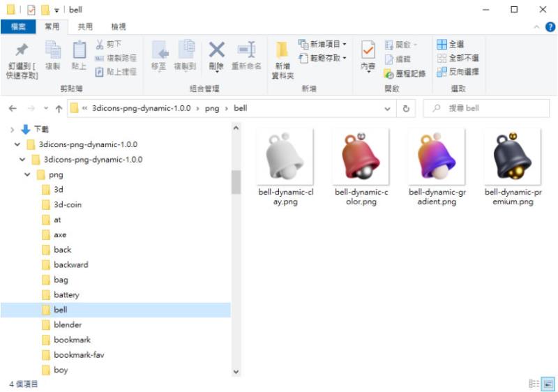The width and height of the screenshot is (558, 392).
Task: Click Copy path (複製路徑)
Action: click(x=116, y=58)
